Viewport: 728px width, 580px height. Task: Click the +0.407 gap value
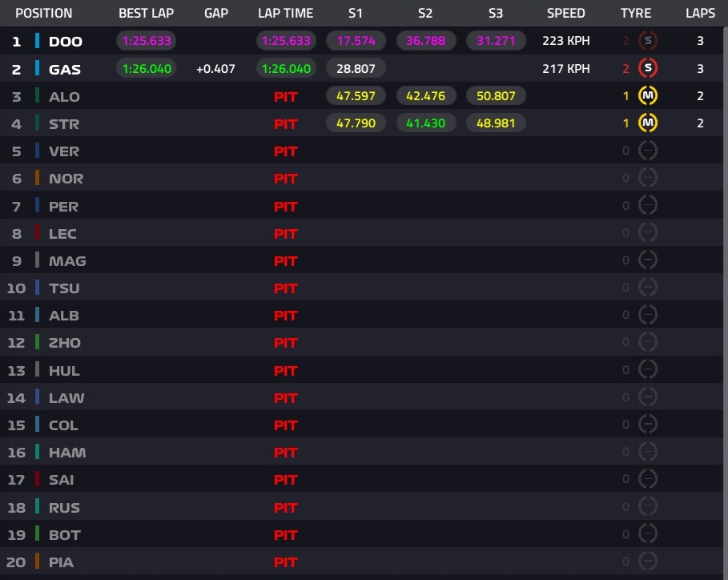pyautogui.click(x=215, y=69)
